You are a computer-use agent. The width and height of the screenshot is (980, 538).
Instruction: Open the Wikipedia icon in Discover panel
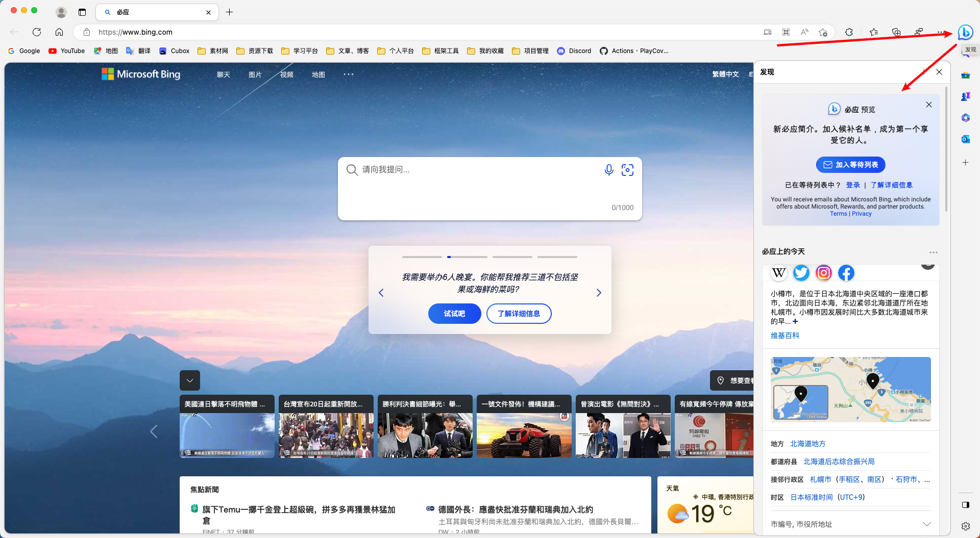(x=779, y=273)
